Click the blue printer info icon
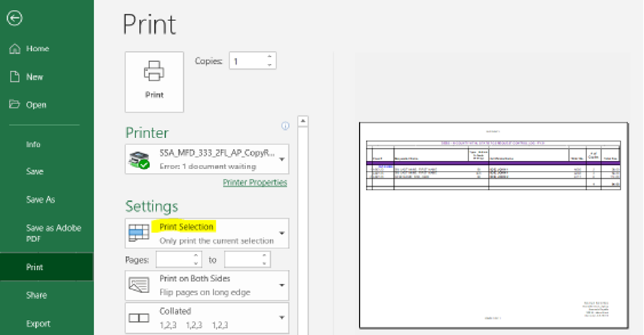Screen dimensions: 644x335 click(x=285, y=126)
